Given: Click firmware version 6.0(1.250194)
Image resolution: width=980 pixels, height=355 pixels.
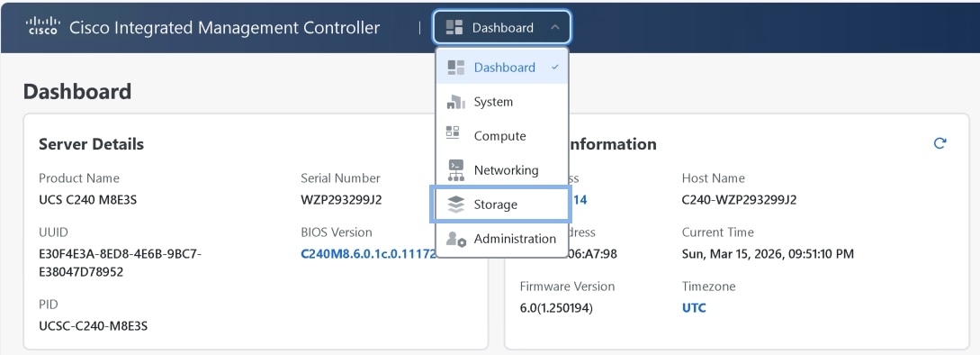Looking at the screenshot, I should point(556,308).
